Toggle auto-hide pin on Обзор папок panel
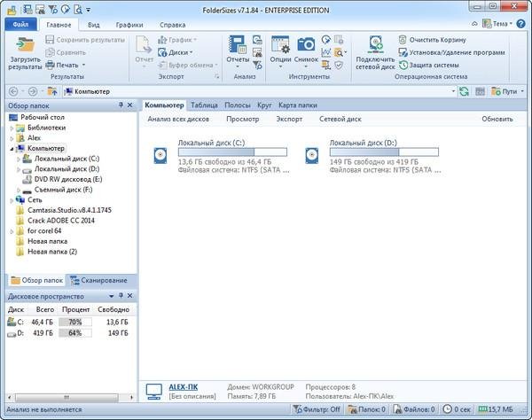Viewport: 532px width, 420px height. pyautogui.click(x=121, y=105)
